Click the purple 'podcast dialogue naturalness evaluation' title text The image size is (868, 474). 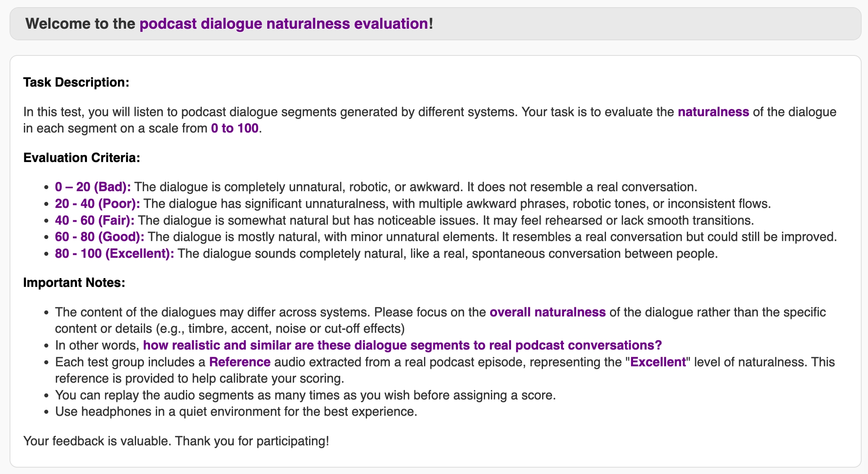[284, 24]
